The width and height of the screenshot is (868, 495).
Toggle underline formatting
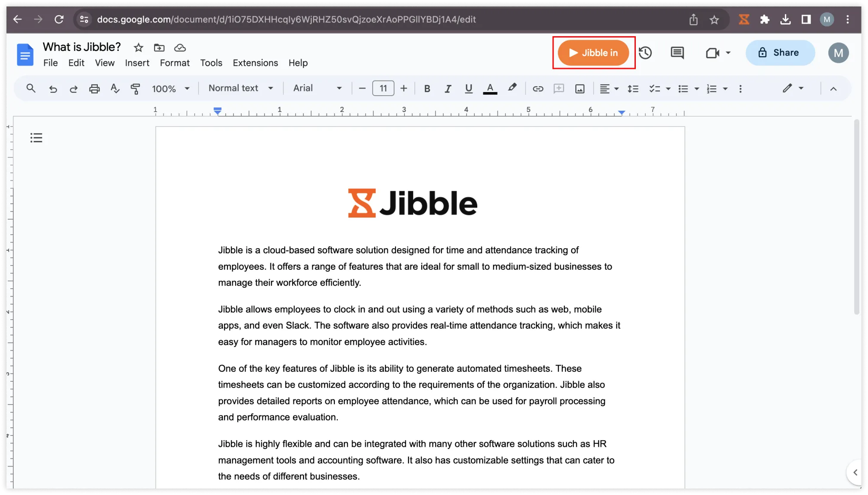[468, 88]
